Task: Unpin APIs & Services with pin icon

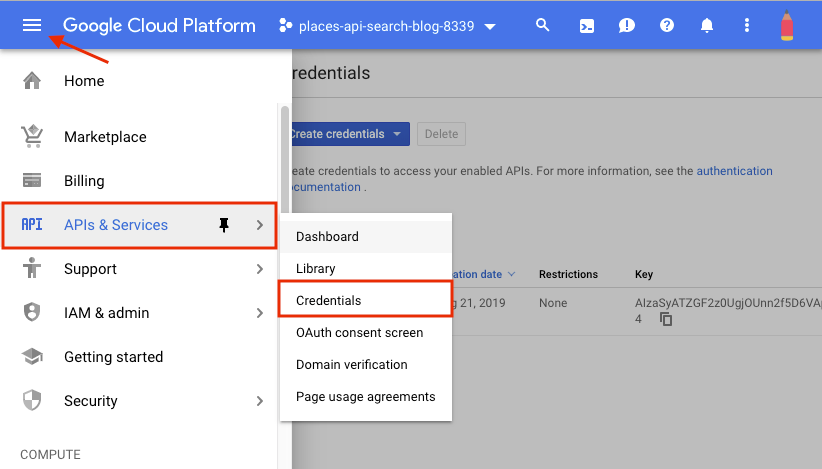Action: [224, 225]
